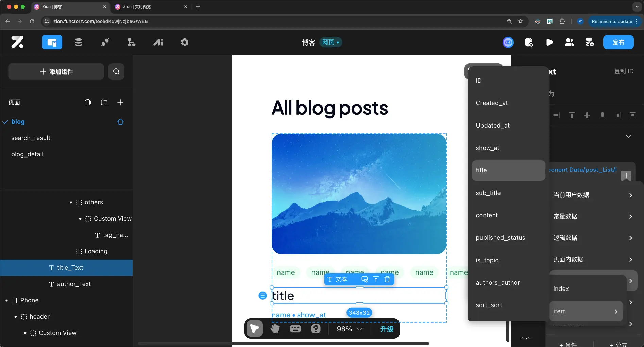Viewport: 644px width, 347px height.
Task: Expand the 当前用户数据 submenu
Action: pos(592,195)
